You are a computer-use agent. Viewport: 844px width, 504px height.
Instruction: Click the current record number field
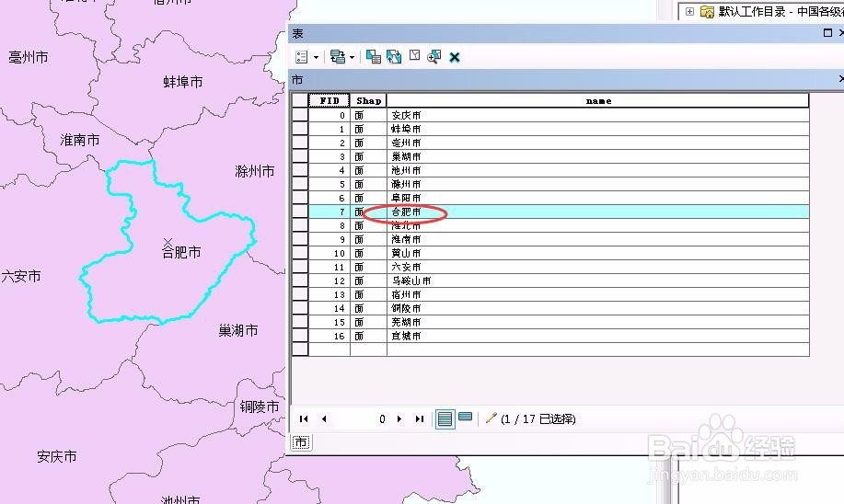tap(362, 419)
